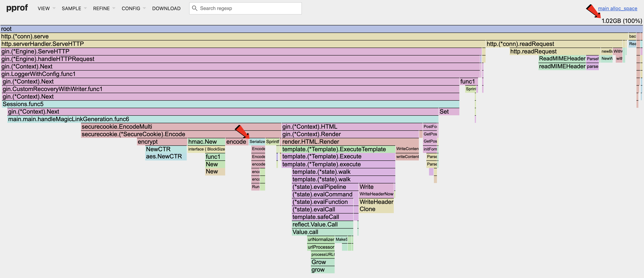Select the hmac.New frame
This screenshot has height=278, width=644.
coord(206,141)
